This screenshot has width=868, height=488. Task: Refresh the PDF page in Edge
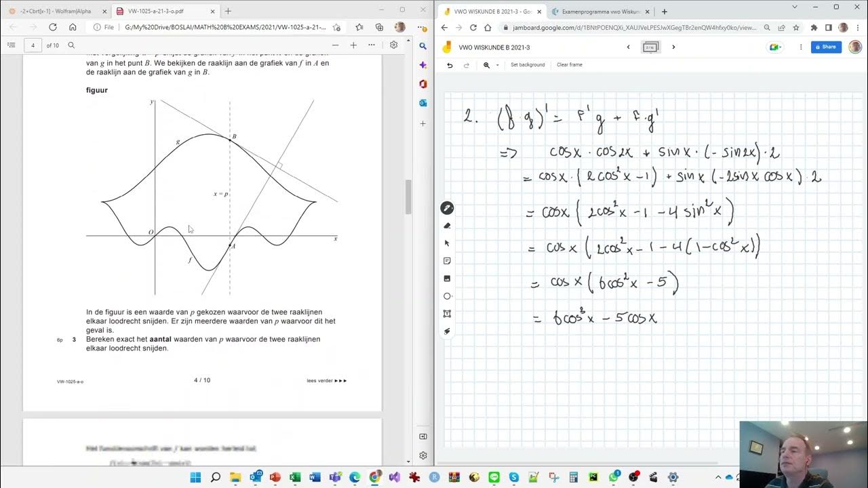(x=53, y=27)
